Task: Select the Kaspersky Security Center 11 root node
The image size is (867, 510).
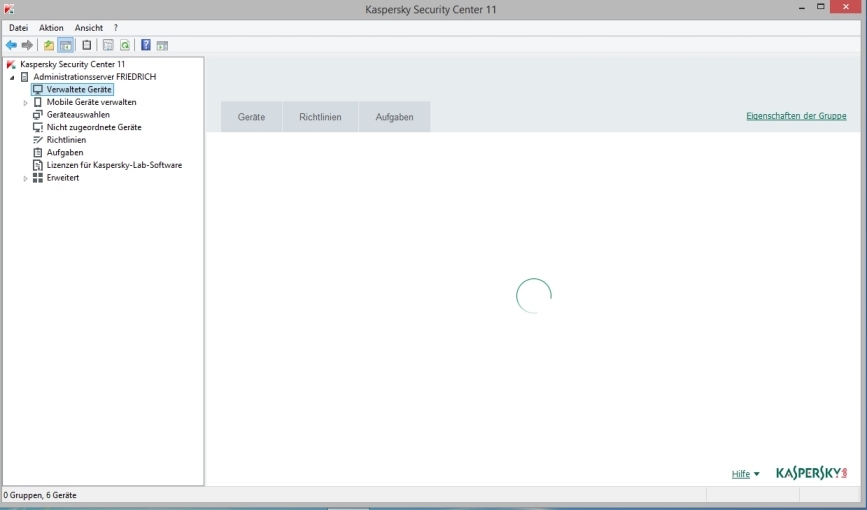Action: 72,64
